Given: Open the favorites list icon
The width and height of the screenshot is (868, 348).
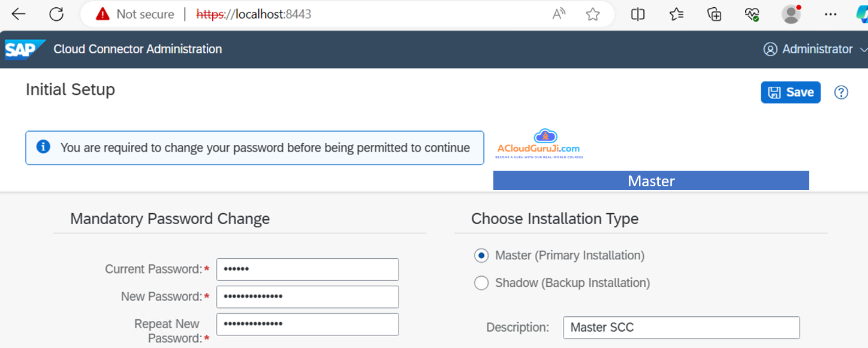Looking at the screenshot, I should click(x=676, y=14).
